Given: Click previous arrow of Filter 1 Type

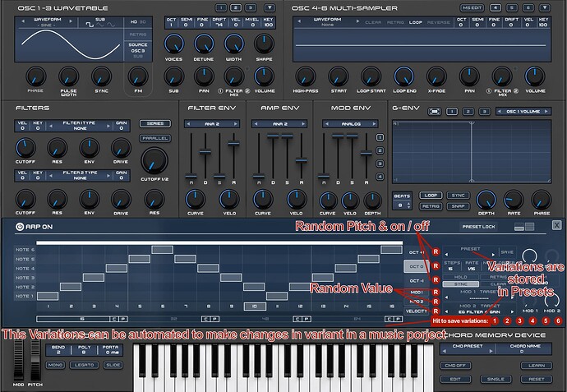Looking at the screenshot, I should click(x=51, y=126).
